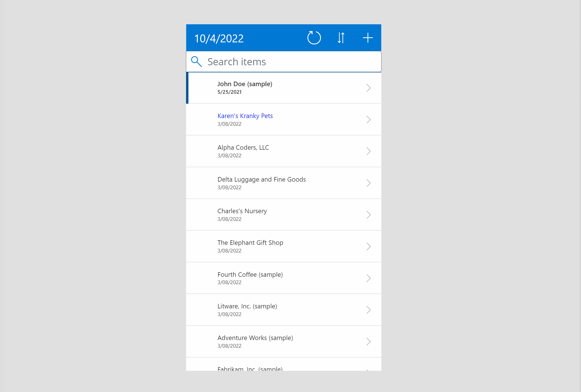Select The Elephant Gift Shop item
This screenshot has width=581, height=392.
283,246
